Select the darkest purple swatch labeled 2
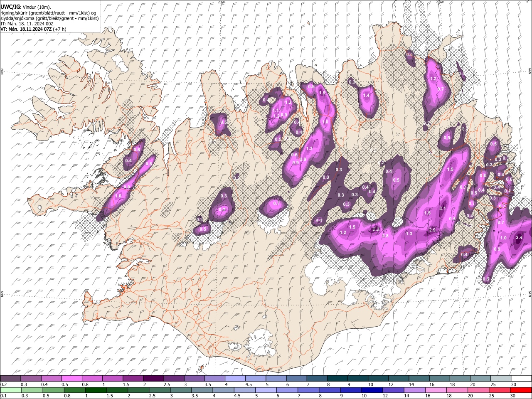This screenshot has width=532, height=399. pos(153,378)
